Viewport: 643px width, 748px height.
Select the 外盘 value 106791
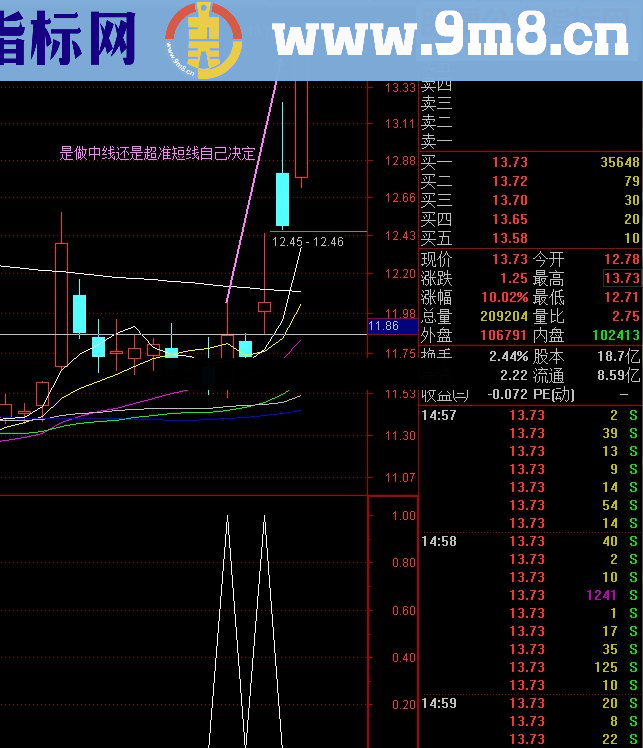point(504,335)
